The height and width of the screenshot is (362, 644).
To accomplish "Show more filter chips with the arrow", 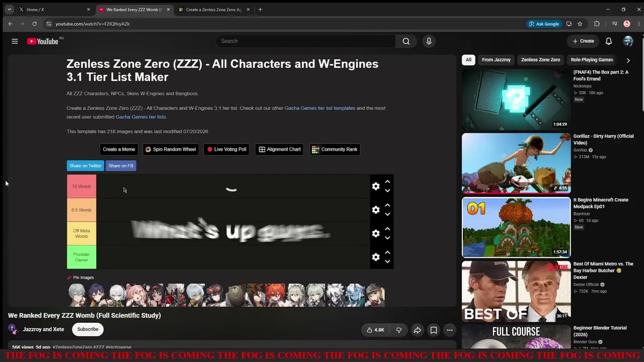I will (628, 60).
